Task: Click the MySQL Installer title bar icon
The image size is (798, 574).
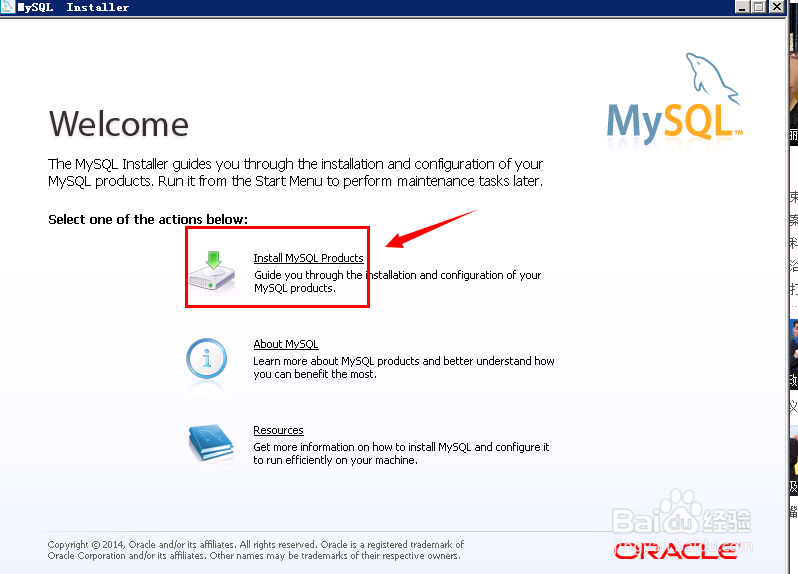Action: [x=8, y=7]
